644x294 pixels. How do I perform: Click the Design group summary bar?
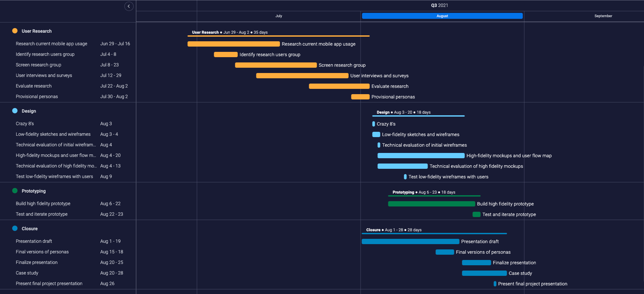[418, 116]
